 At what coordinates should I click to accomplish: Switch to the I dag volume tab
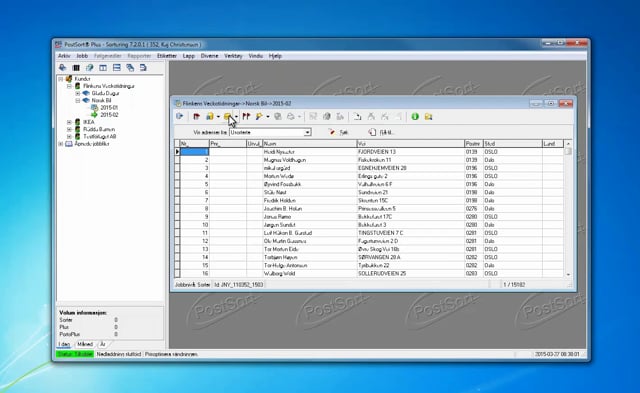[64, 344]
